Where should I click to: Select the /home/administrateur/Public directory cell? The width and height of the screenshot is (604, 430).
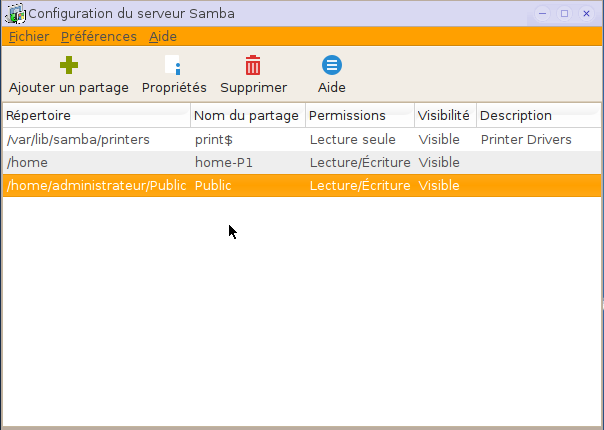[97, 186]
